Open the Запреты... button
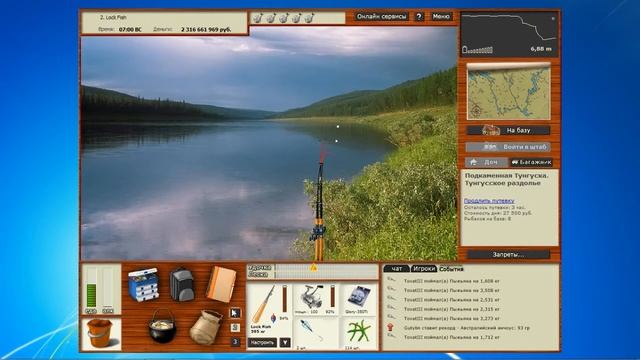Image resolution: width=640 pixels, height=360 pixels. tap(508, 255)
